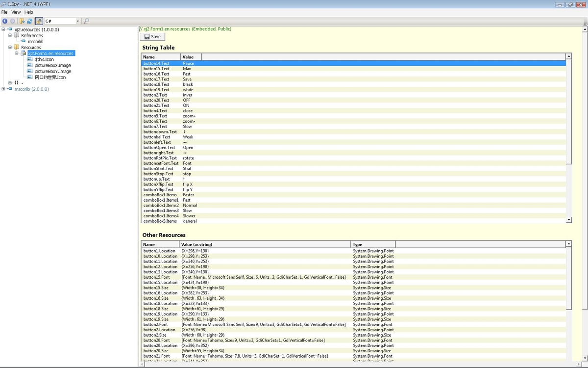The image size is (588, 368).
Task: Click the pictureBoxX.Image resource icon
Action: (x=30, y=65)
